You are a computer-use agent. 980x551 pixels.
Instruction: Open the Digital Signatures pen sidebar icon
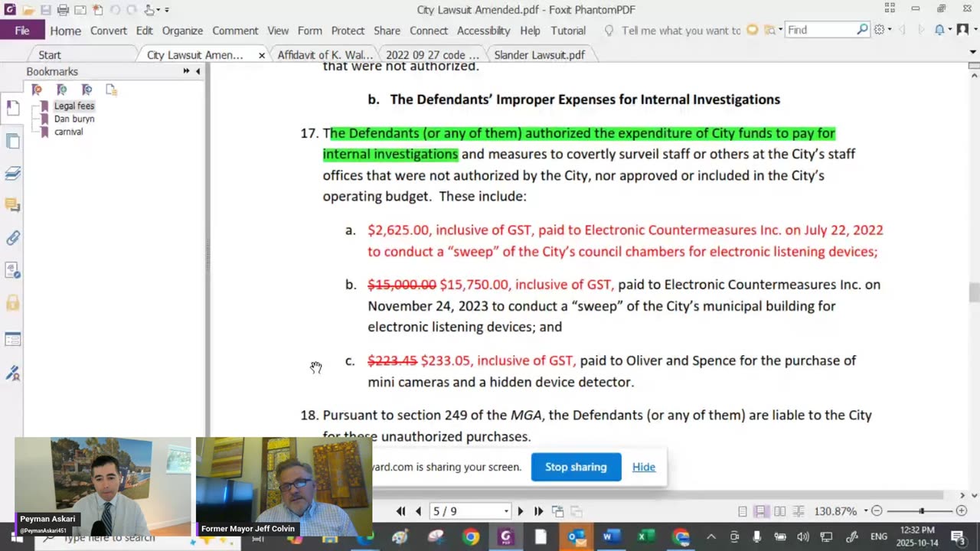click(x=12, y=373)
